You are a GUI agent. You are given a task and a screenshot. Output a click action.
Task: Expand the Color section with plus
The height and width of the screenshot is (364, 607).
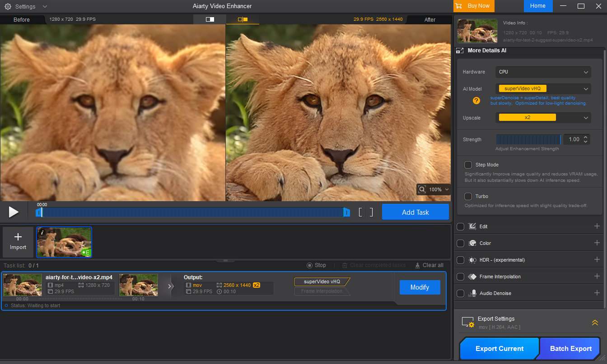597,243
